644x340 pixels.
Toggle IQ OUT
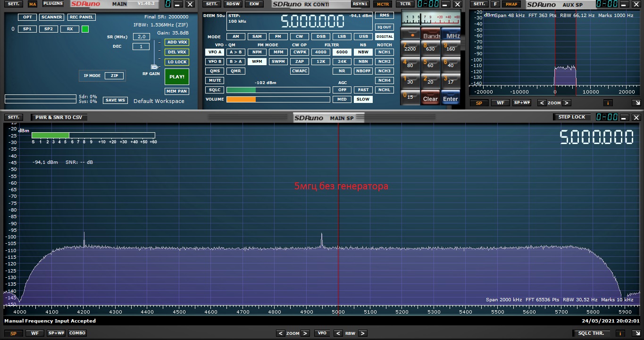tap(385, 27)
